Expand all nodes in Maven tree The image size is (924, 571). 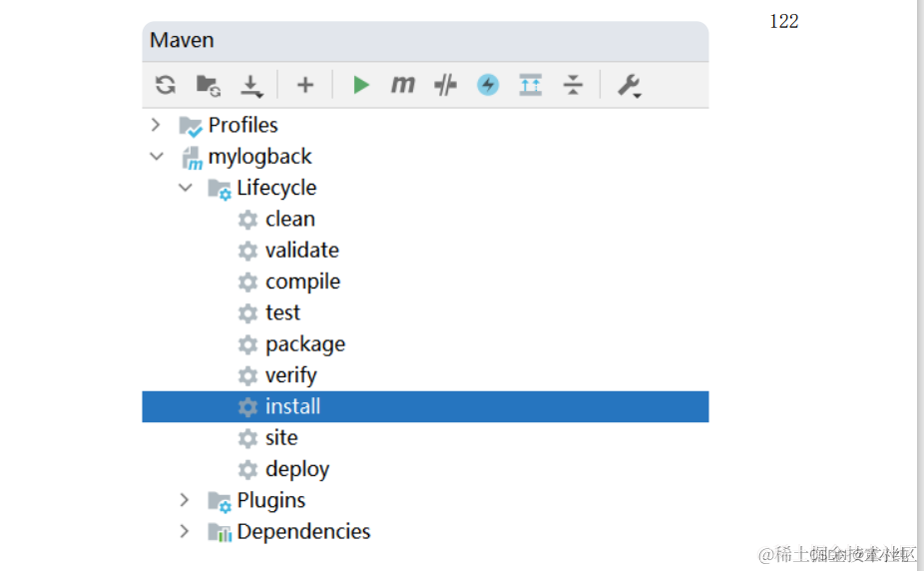pyautogui.click(x=531, y=85)
